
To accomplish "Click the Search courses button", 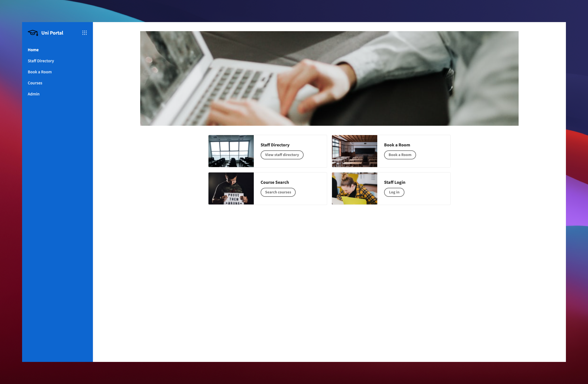I will 278,192.
